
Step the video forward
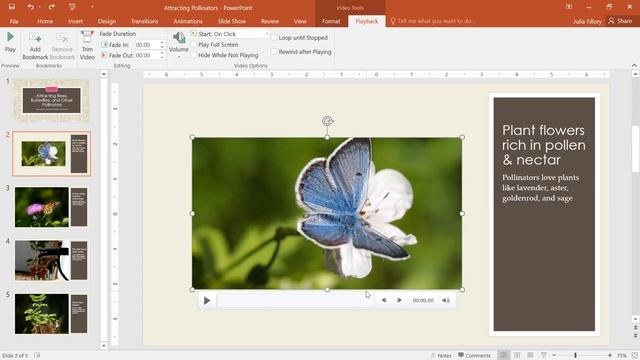pyautogui.click(x=399, y=300)
